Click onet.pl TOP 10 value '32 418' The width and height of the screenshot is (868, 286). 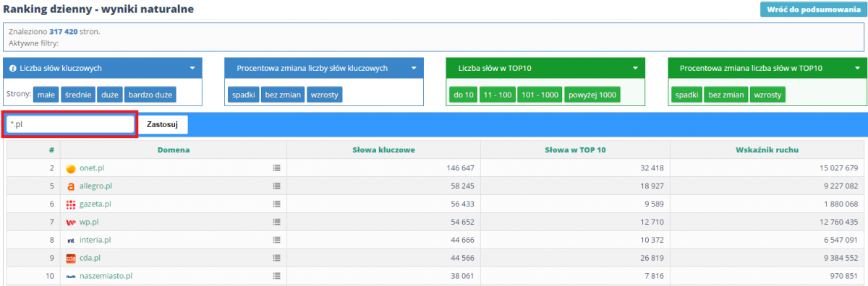point(652,168)
